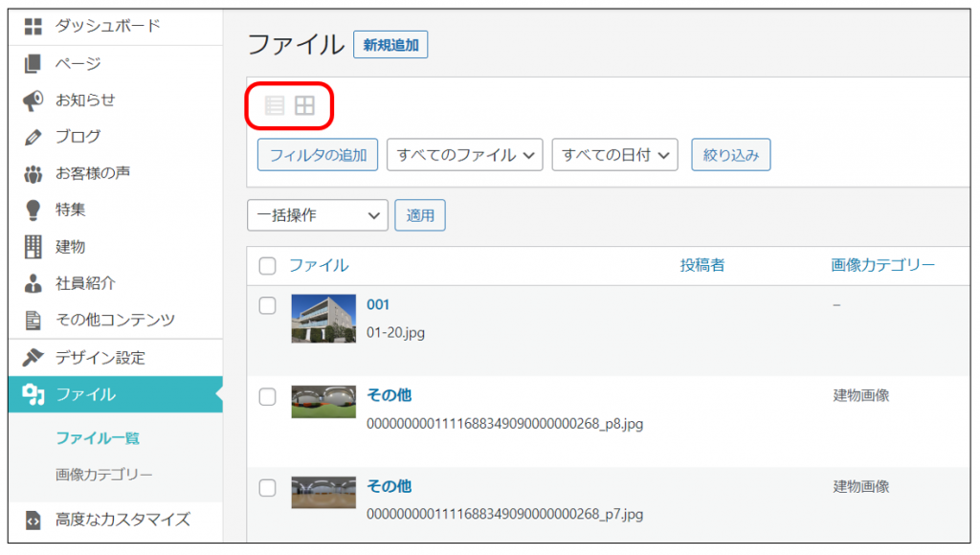Check the box for file 001

(x=268, y=305)
